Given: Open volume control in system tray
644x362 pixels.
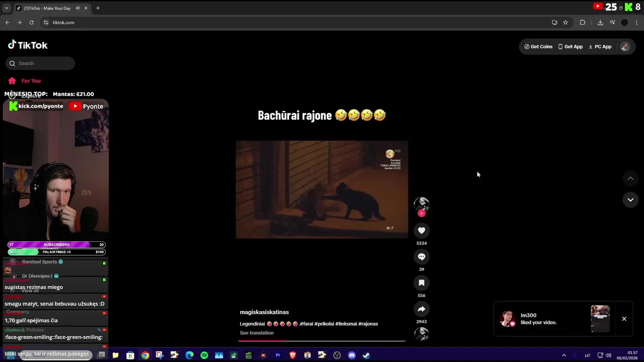Looking at the screenshot, I should point(608,355).
